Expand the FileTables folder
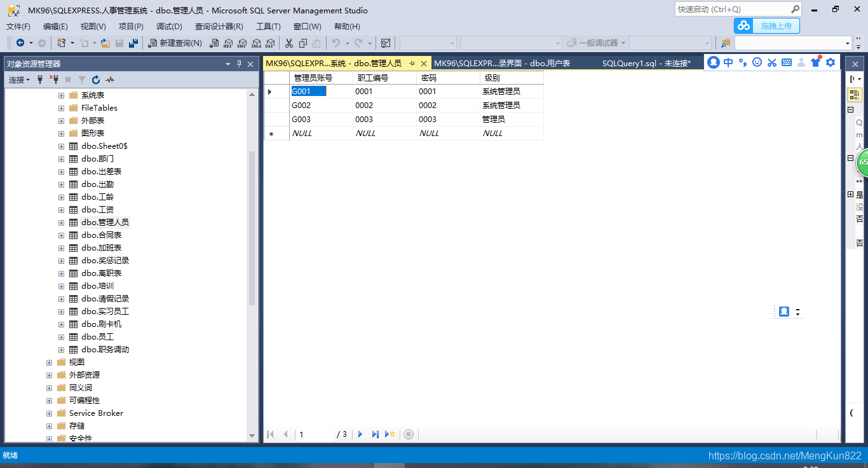Screen dimensions: 868x468 (62, 108)
